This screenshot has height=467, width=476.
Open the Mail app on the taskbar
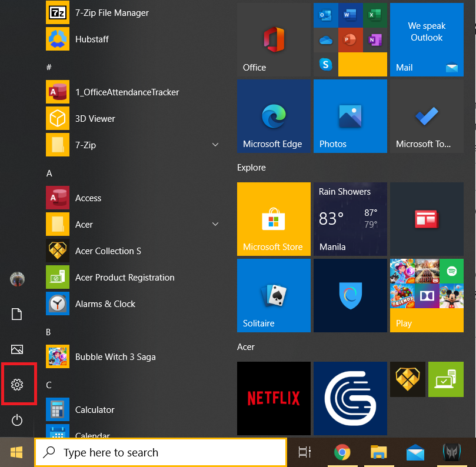[x=415, y=452]
